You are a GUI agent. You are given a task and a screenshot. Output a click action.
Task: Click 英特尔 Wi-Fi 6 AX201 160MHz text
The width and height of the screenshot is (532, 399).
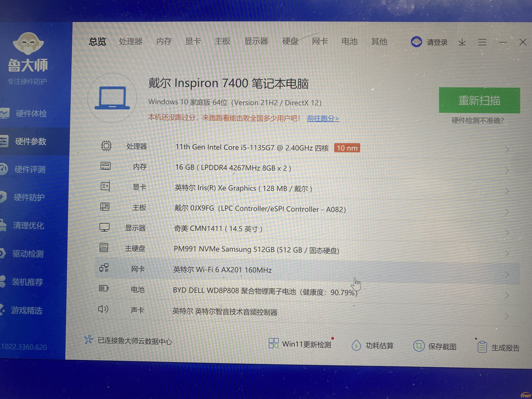tap(222, 270)
